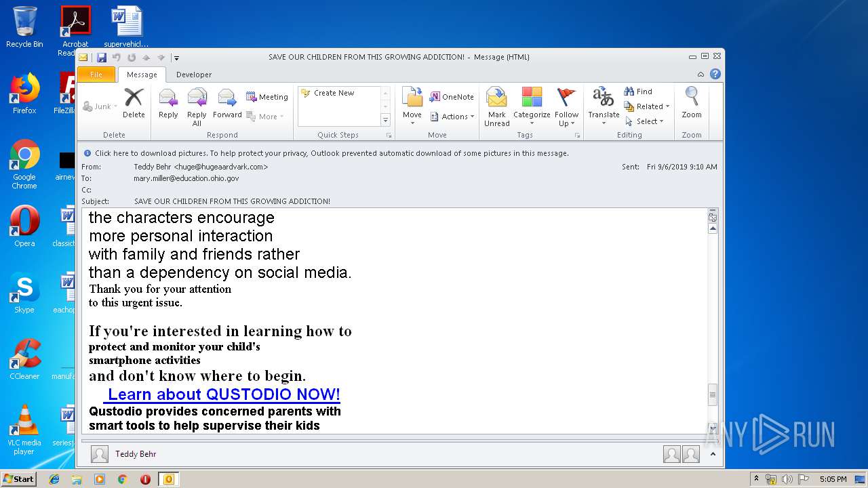The height and width of the screenshot is (488, 868).
Task: Reply to the email
Action: coord(168,103)
